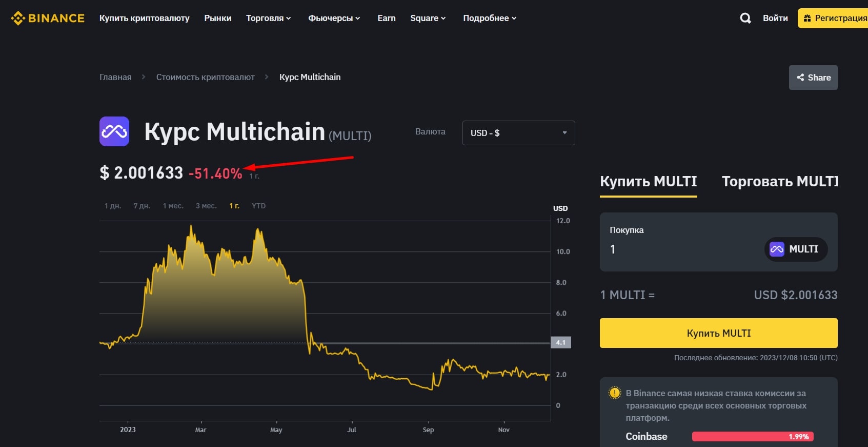
Task: Click the Binance logo
Action: [48, 18]
